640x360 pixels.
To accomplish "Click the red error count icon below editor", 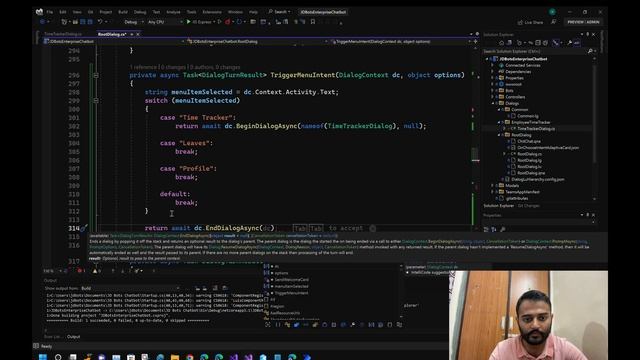I will click(80, 271).
